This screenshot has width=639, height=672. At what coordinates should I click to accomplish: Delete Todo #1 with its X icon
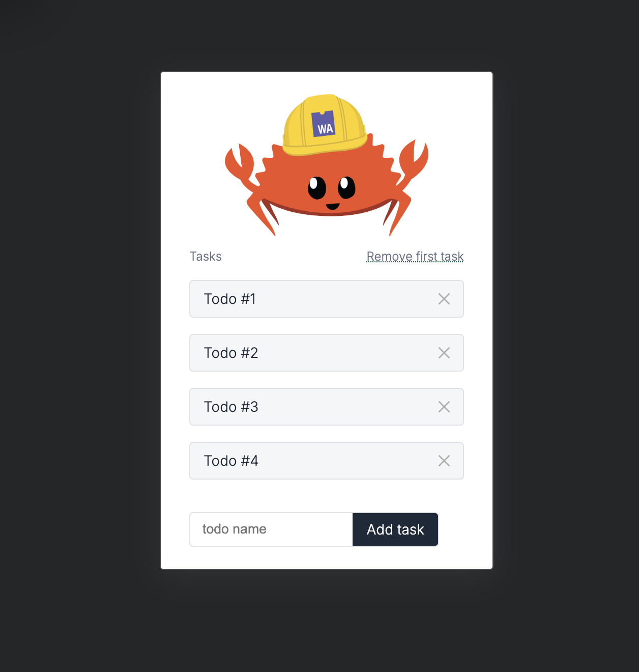[x=444, y=299]
